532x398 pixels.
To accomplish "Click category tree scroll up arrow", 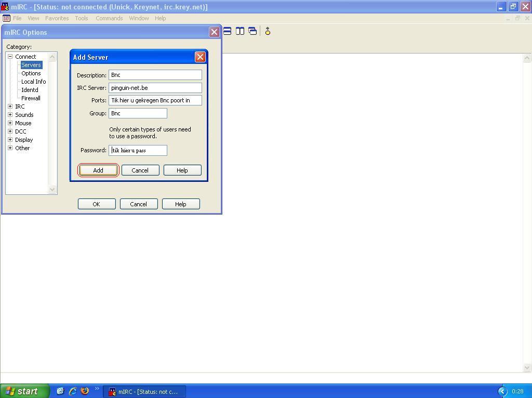I will tap(52, 57).
